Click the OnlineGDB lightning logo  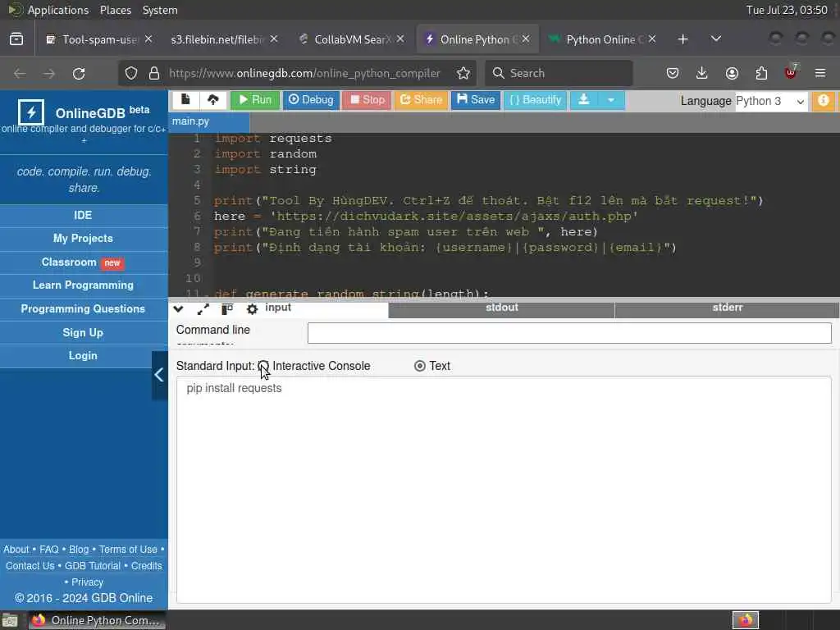[x=31, y=112]
